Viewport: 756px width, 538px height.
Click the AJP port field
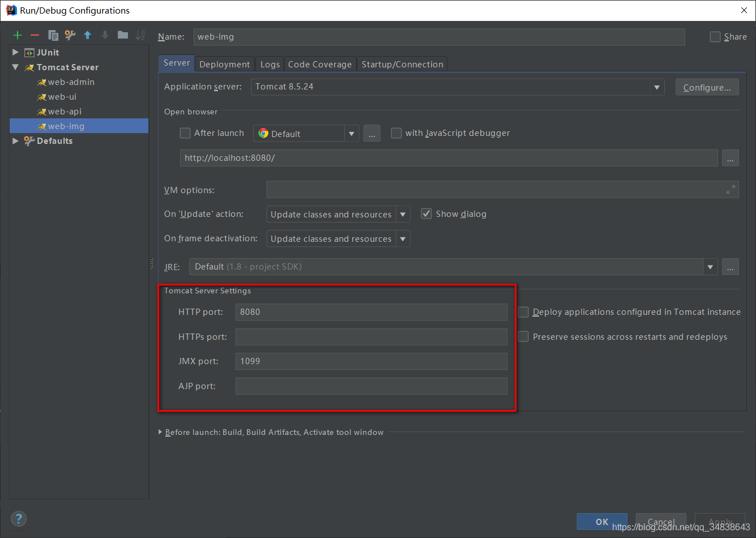pos(371,386)
